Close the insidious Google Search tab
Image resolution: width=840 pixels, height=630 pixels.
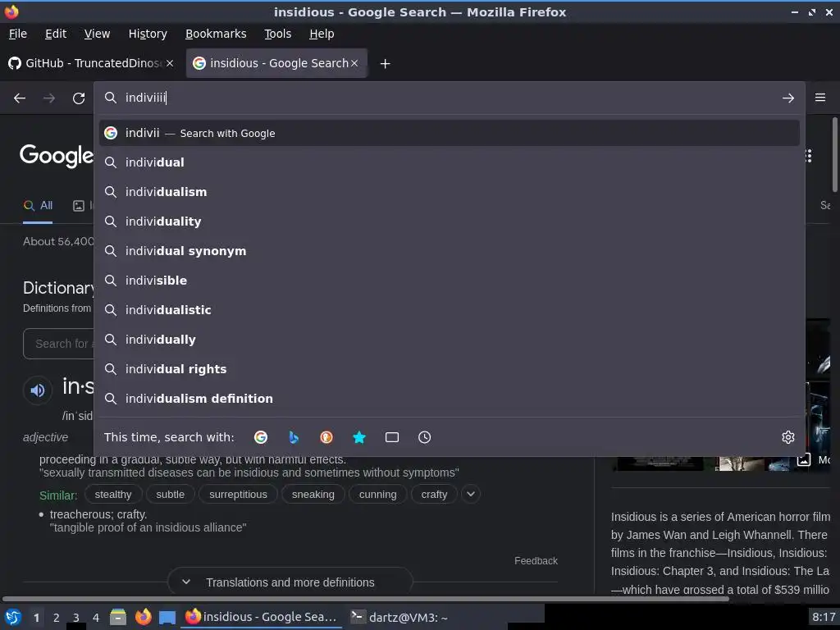click(x=354, y=63)
